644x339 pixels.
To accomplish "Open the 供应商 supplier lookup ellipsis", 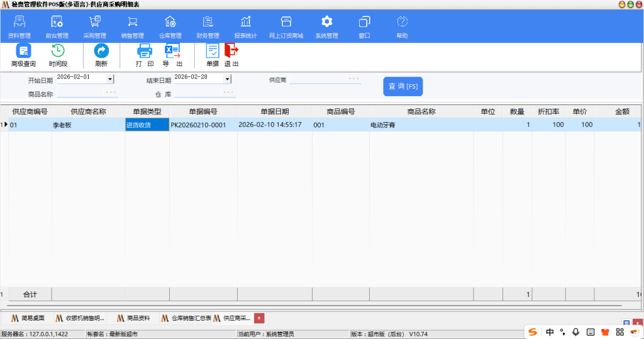I will click(x=354, y=79).
